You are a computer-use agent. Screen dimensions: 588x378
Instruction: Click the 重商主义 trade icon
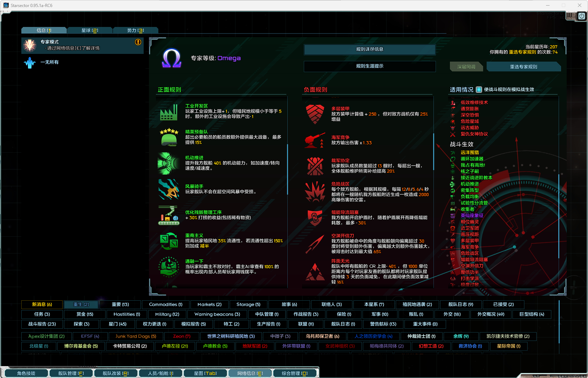click(x=169, y=241)
